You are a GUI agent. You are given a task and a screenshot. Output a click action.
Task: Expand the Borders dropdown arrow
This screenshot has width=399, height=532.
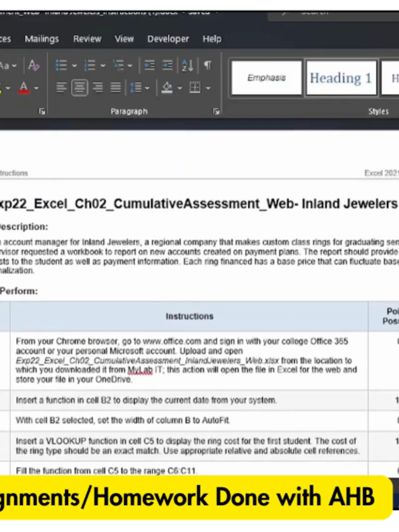point(208,88)
